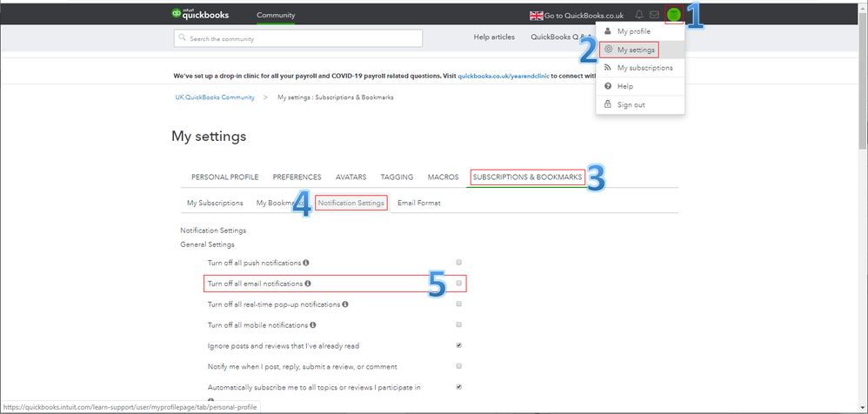Select My settings in the dropdown menu

(x=640, y=50)
